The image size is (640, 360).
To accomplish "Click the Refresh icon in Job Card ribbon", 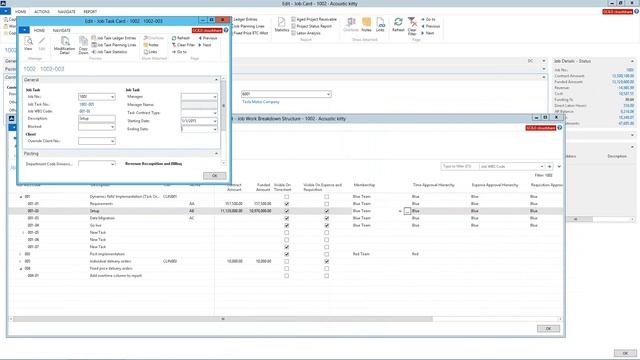I will click(x=398, y=24).
